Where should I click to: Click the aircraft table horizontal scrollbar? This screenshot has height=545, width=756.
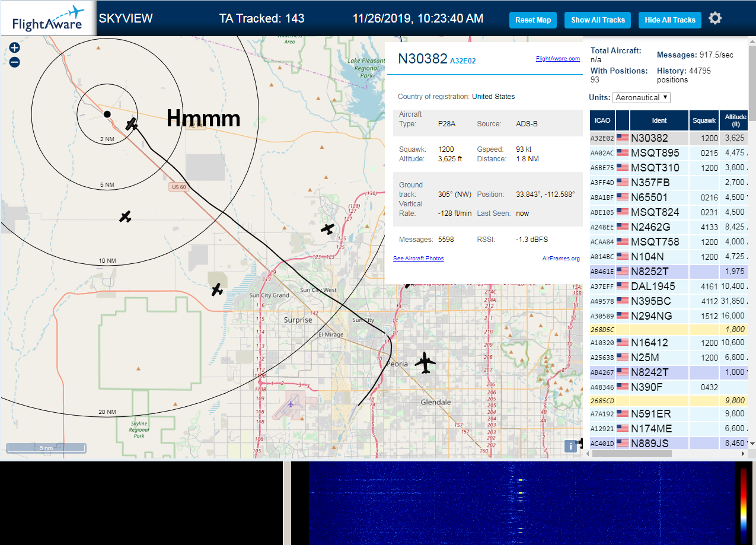coord(631,454)
